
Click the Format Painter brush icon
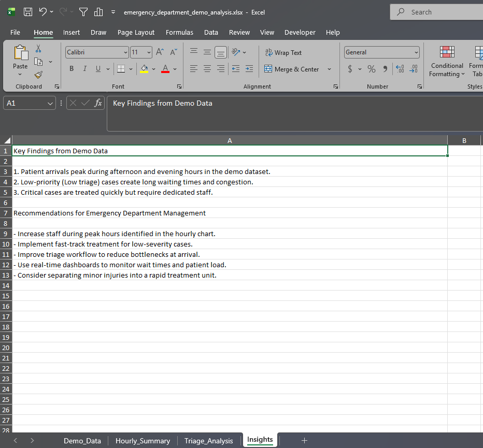coord(38,74)
